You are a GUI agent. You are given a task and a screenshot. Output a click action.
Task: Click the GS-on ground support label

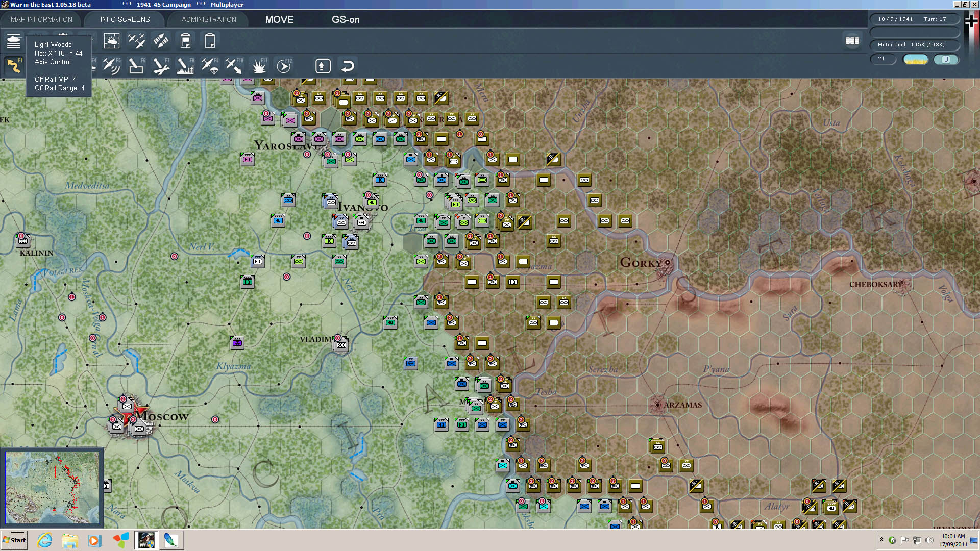[x=346, y=19]
